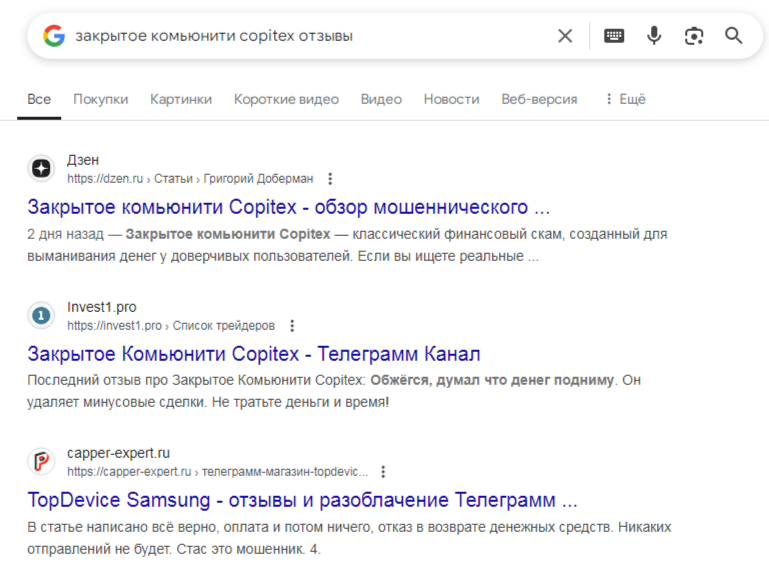Open options menu for dzen.ru result
The image size is (769, 571).
(330, 179)
